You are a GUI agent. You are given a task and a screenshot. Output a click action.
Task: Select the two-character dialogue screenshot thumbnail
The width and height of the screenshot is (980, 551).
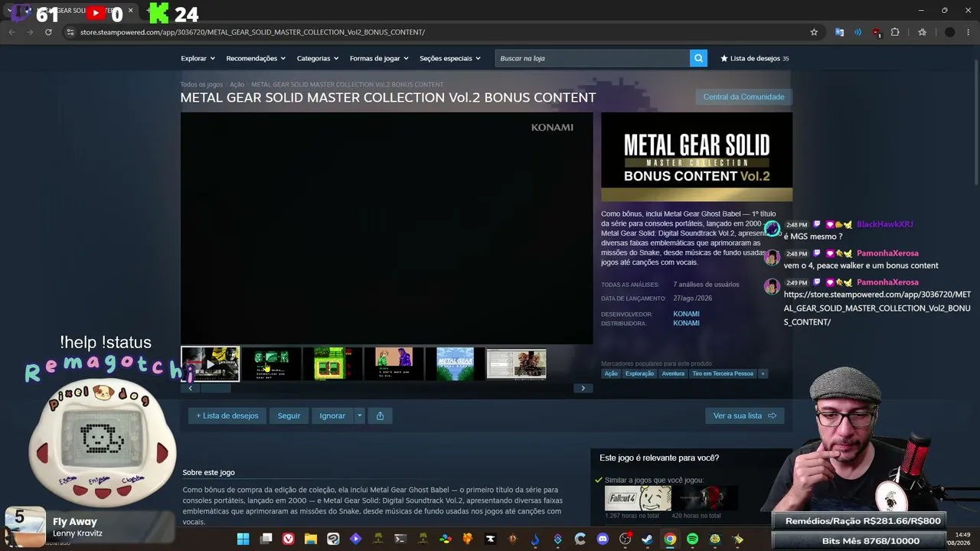pyautogui.click(x=394, y=364)
